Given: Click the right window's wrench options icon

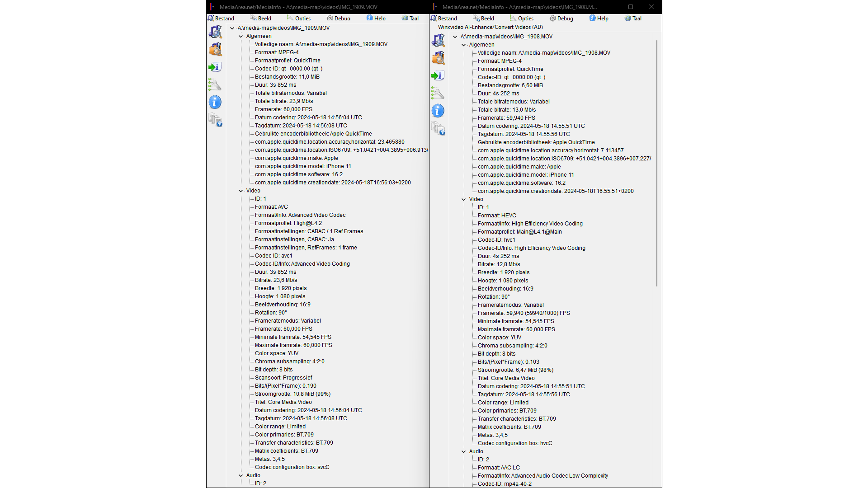Looking at the screenshot, I should (438, 94).
